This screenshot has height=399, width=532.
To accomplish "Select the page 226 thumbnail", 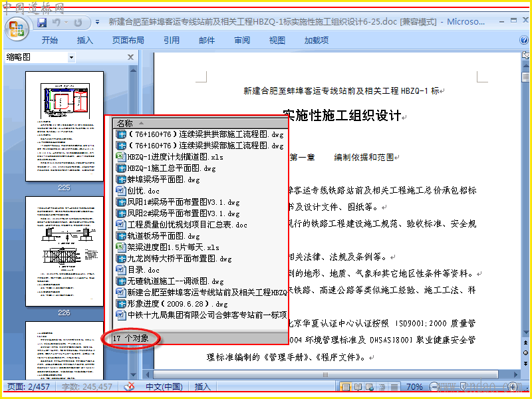I will [x=64, y=251].
